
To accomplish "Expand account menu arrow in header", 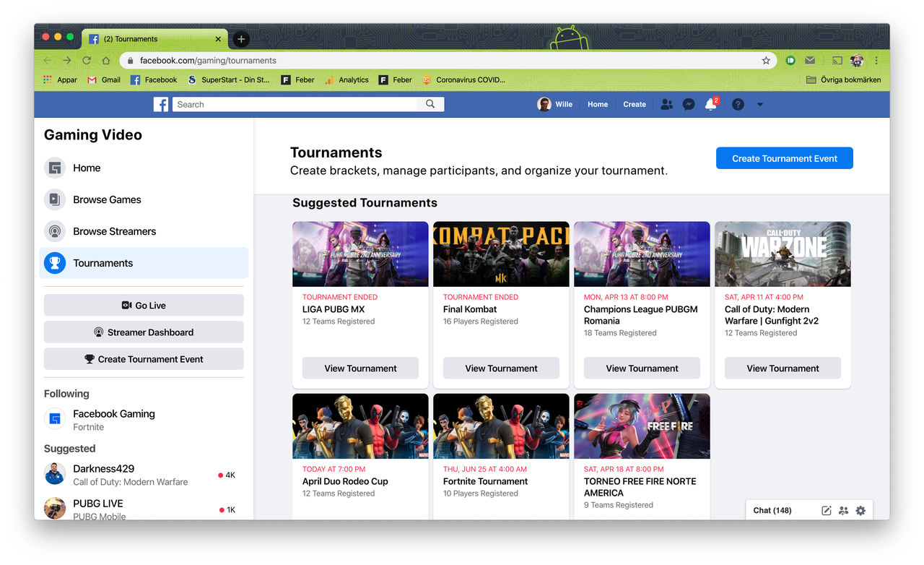I will click(759, 105).
